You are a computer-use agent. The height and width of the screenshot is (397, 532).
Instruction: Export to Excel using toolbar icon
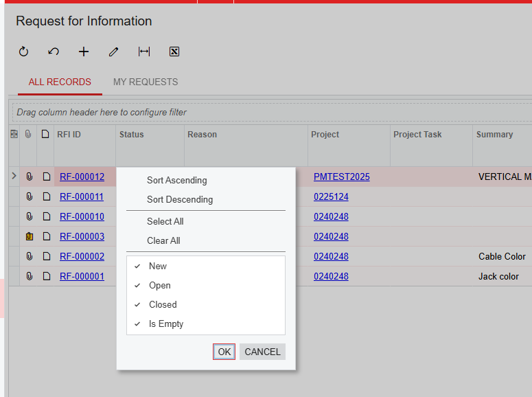(174, 52)
